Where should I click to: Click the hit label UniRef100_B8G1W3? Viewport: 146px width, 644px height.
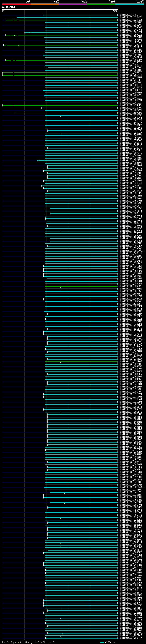pyautogui.click(x=131, y=454)
